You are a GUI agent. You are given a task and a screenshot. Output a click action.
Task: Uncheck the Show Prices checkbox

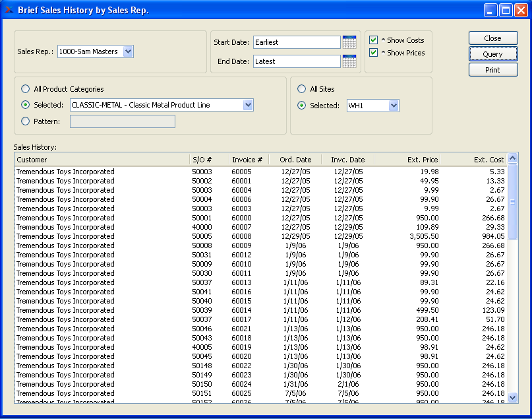[374, 53]
